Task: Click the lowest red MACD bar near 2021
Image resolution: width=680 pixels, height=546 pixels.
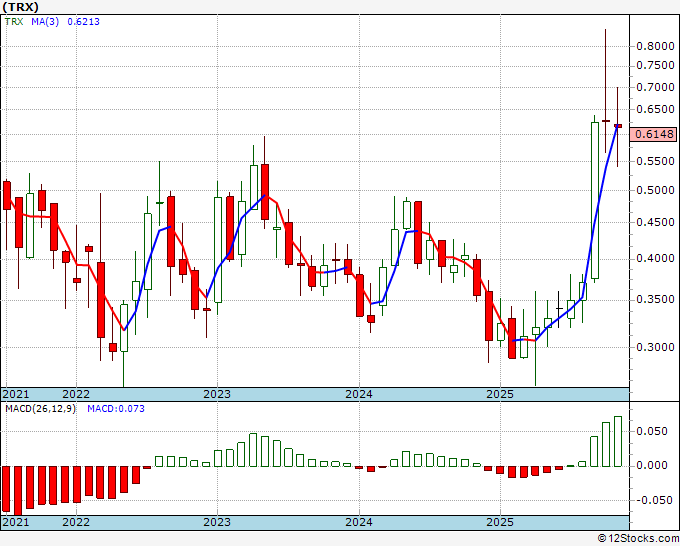Action: 18,491
